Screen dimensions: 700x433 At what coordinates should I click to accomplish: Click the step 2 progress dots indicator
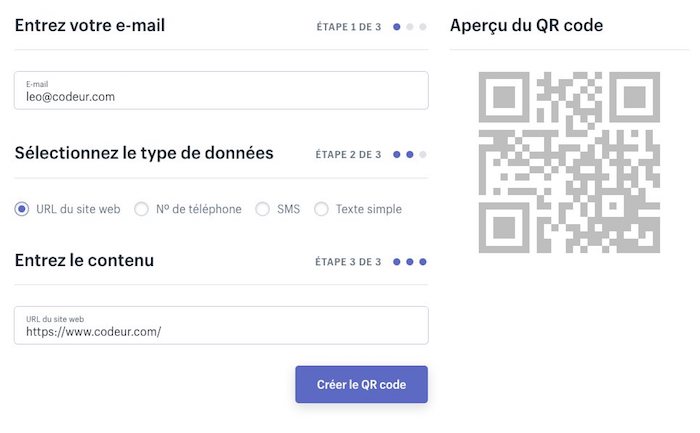(410, 155)
